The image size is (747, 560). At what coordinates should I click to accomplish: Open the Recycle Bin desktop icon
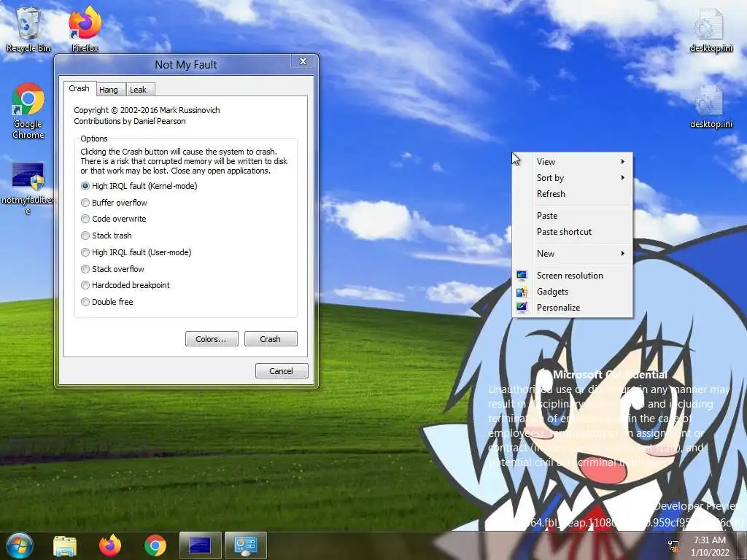click(x=28, y=28)
